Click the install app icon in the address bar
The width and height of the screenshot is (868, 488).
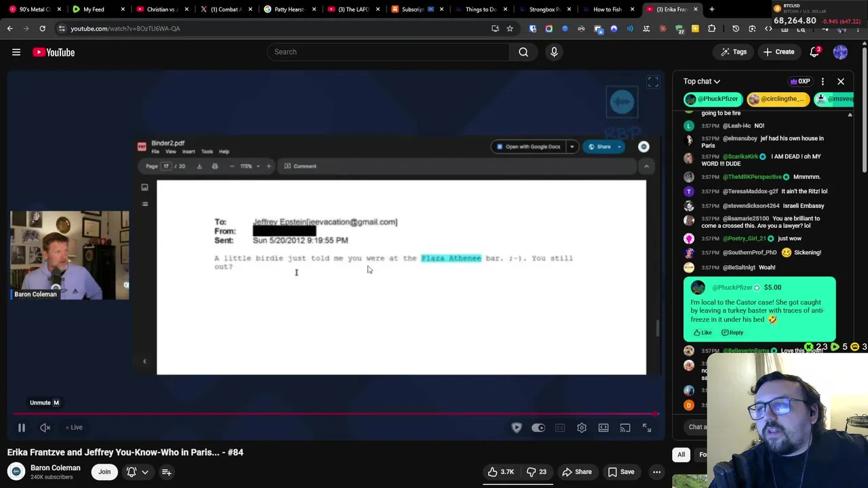point(495,28)
